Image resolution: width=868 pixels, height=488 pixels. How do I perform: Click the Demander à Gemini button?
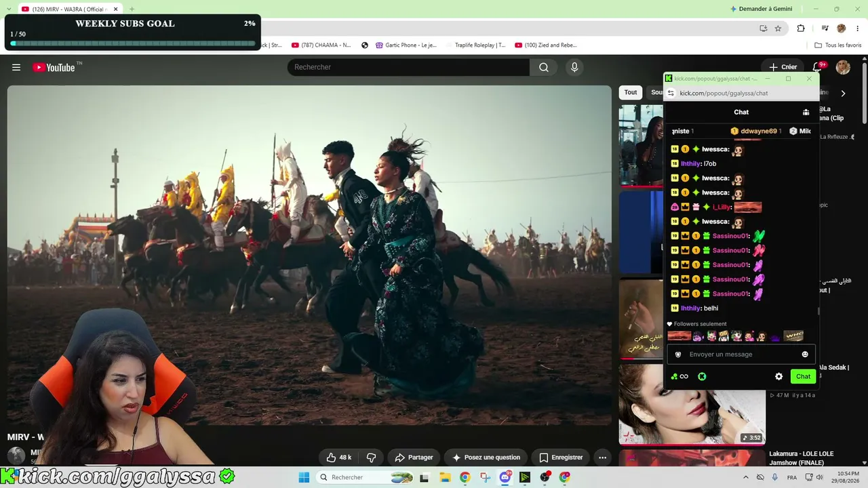point(761,9)
